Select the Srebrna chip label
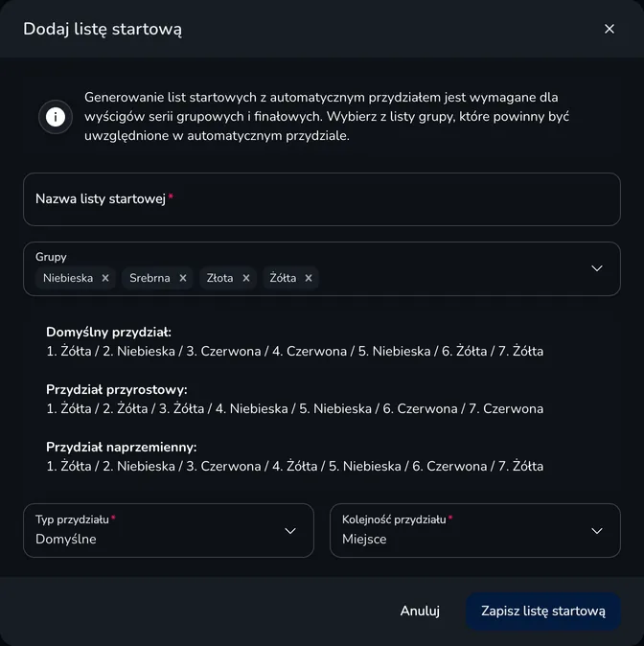This screenshot has width=644, height=646. pyautogui.click(x=149, y=278)
